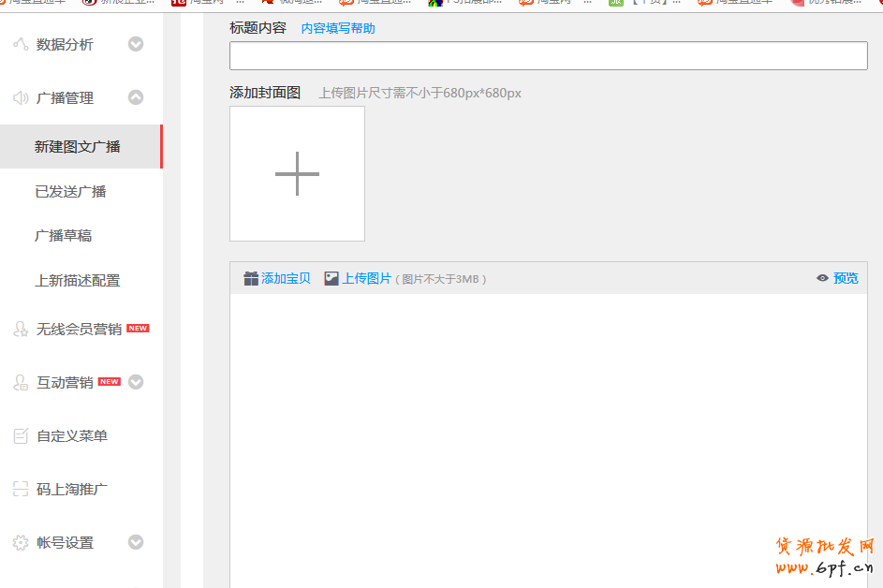Image resolution: width=883 pixels, height=588 pixels.
Task: Expand the 互动营销 section arrow
Action: click(x=136, y=382)
